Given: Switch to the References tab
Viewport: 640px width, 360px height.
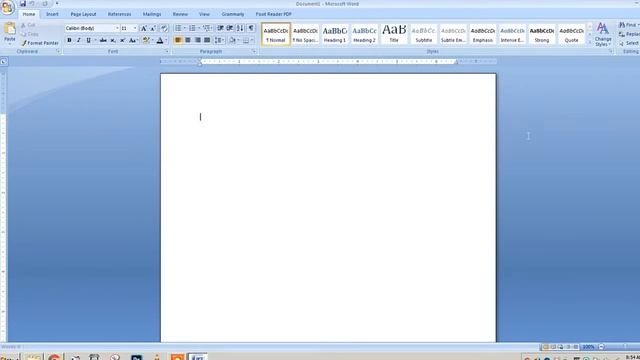Looking at the screenshot, I should tap(120, 14).
